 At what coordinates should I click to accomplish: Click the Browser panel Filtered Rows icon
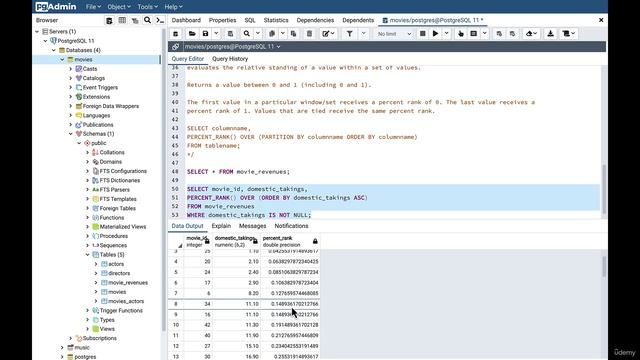click(135, 20)
